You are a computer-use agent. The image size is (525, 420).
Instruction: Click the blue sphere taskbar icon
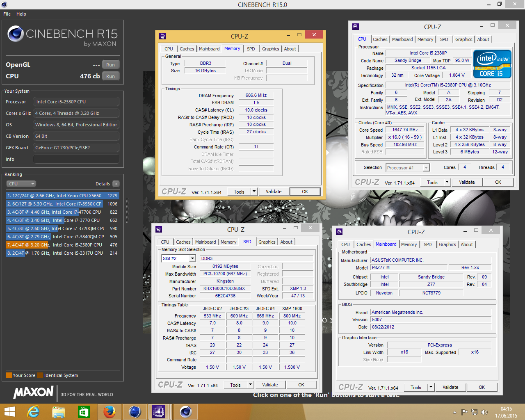(135, 411)
